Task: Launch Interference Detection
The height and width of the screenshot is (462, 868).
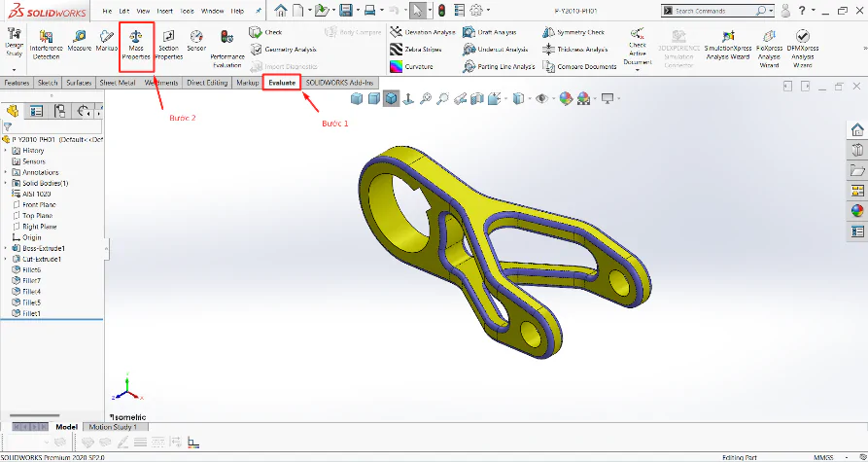Action: click(46, 46)
